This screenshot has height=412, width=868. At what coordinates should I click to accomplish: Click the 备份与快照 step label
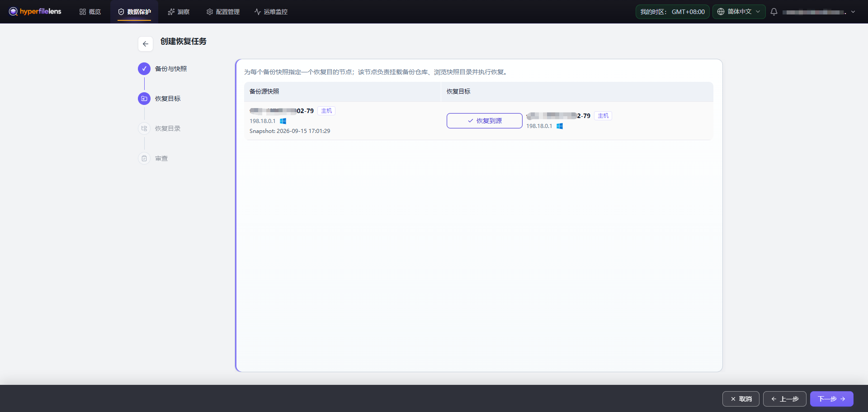(171, 69)
